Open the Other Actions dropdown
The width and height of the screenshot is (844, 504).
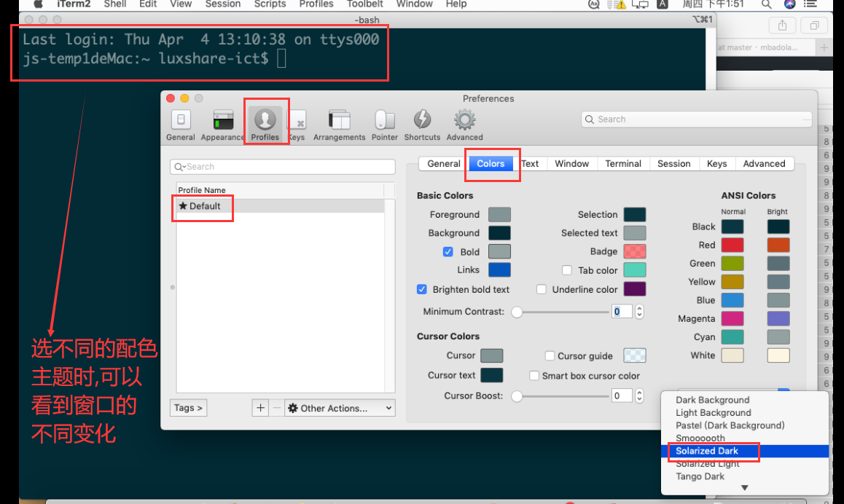[340, 408]
